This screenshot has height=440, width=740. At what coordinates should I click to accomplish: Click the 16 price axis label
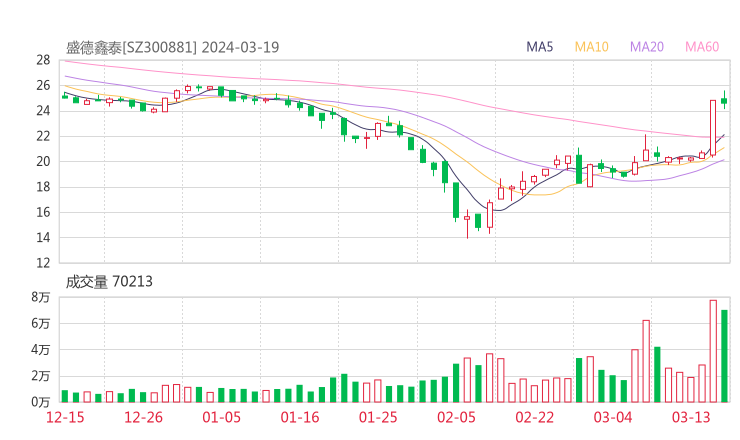(x=43, y=212)
